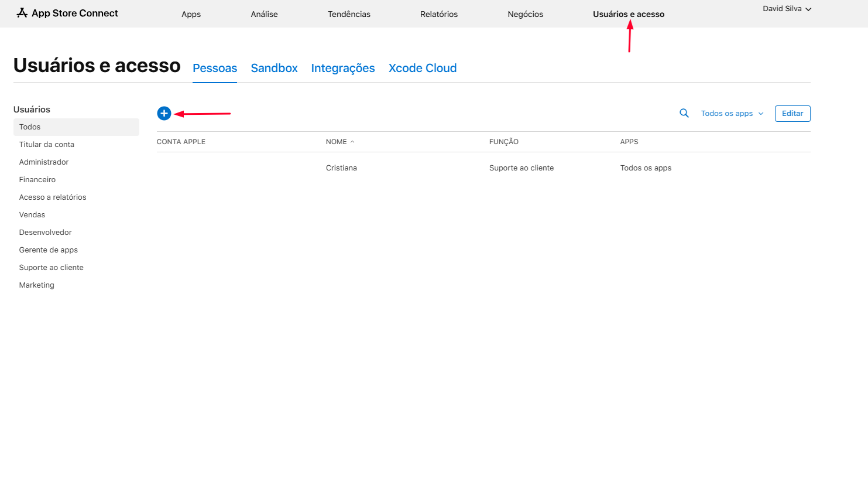Open Apps in the top navigation
Viewport: 868px width, 495px height.
(x=191, y=14)
